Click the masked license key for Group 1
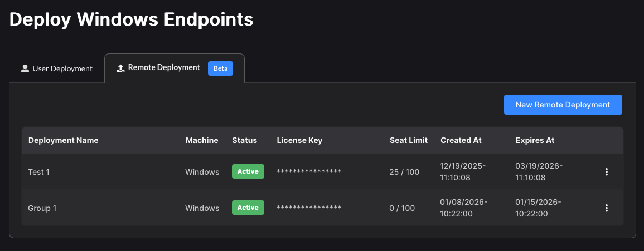Viewport: 644px width, 251px height. pos(309,208)
